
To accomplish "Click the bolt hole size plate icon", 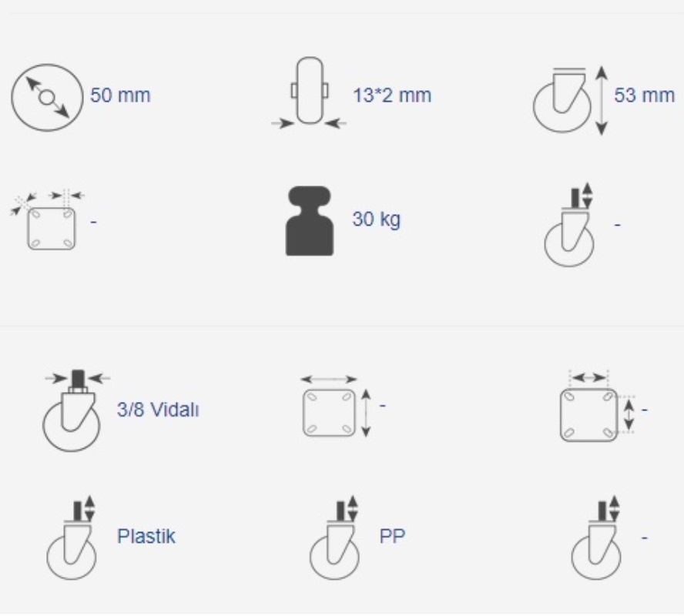I will [47, 219].
